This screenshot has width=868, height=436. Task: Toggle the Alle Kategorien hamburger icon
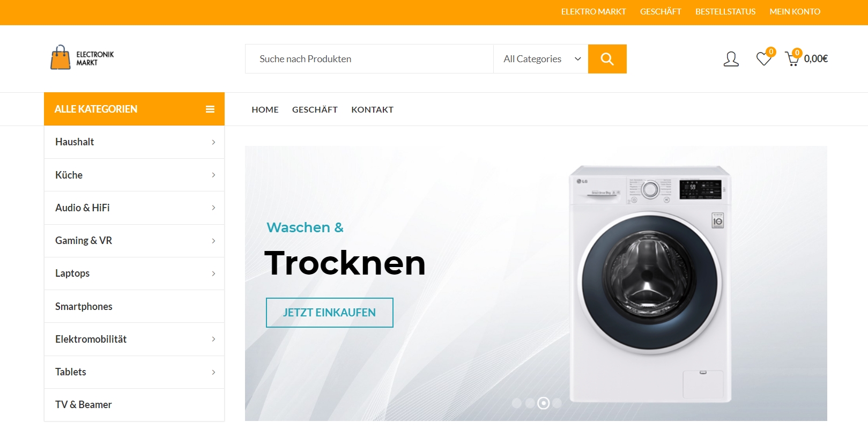pos(210,109)
